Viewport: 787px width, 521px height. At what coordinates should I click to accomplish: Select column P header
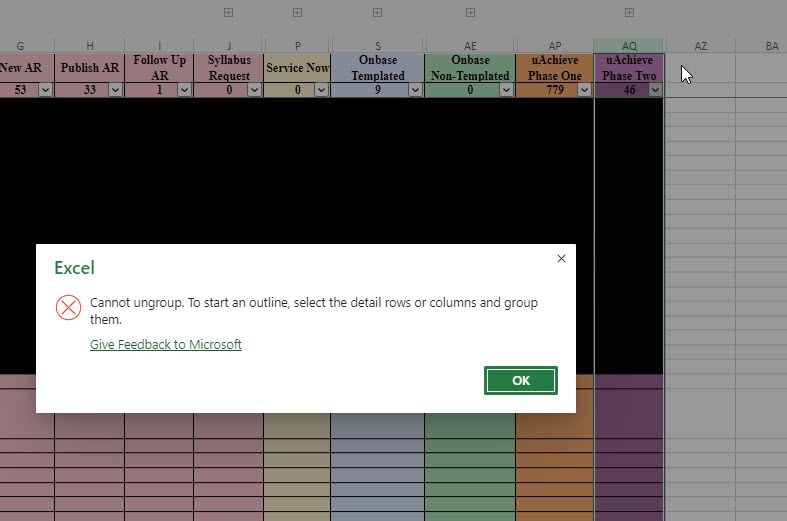point(298,46)
